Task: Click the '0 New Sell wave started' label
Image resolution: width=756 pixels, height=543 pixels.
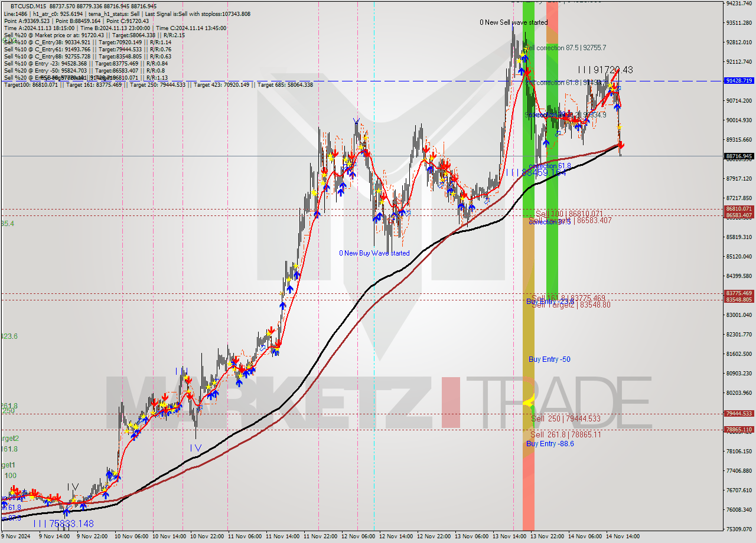Action: coord(513,22)
